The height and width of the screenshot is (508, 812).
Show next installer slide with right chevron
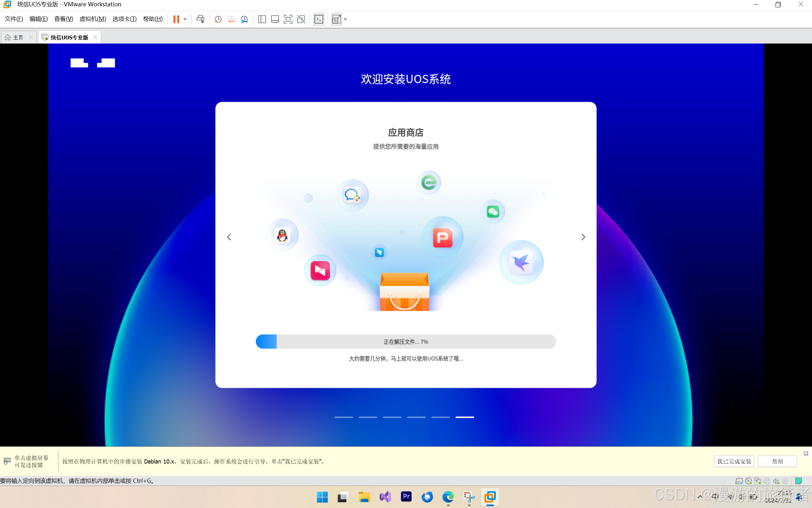[583, 237]
